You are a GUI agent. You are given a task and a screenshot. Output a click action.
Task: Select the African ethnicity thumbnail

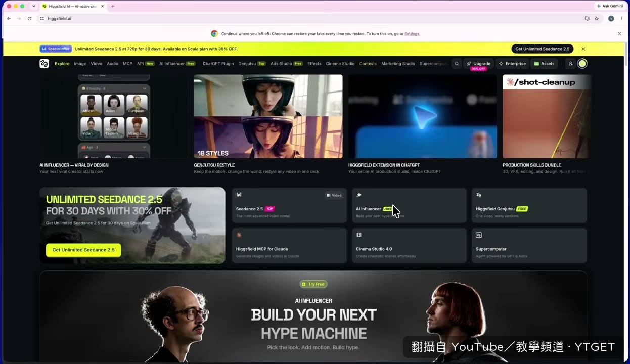tap(91, 105)
